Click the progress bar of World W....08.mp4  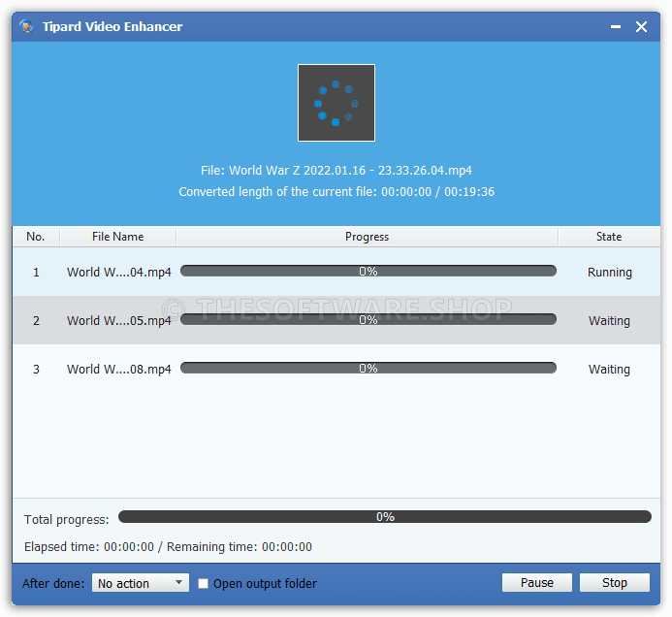click(368, 368)
